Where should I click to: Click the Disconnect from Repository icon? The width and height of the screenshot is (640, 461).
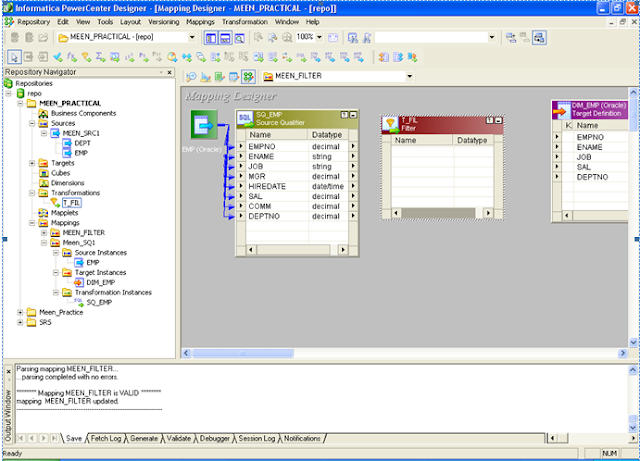(29, 38)
